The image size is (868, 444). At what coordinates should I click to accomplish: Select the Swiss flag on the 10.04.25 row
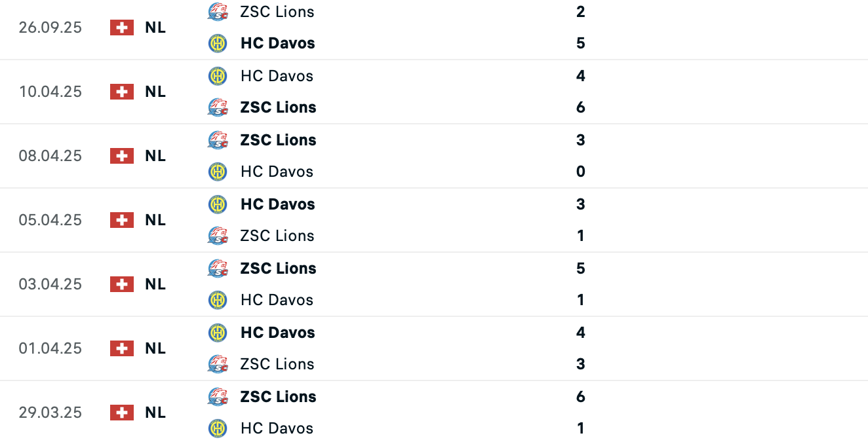pos(122,92)
